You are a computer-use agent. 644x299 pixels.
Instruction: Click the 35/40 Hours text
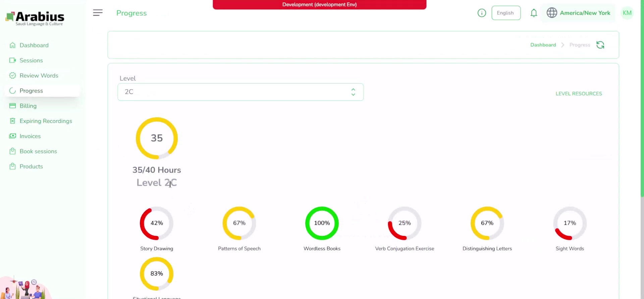[157, 170]
